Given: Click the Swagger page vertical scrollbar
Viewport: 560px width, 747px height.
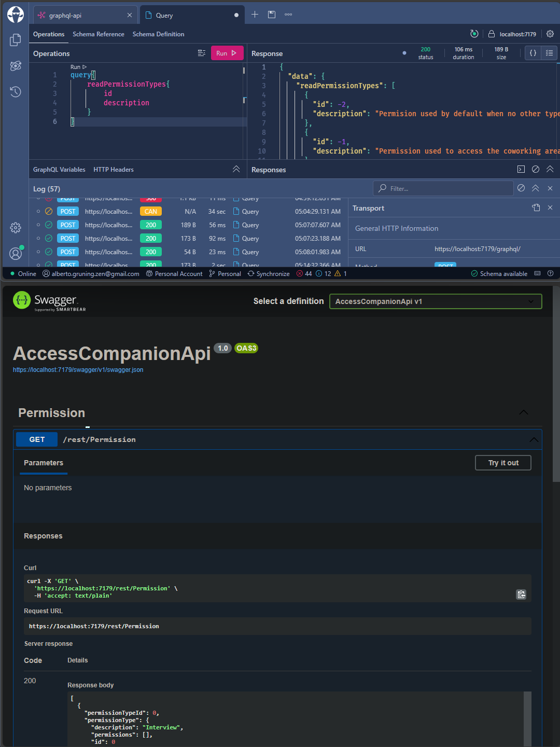Looking at the screenshot, I should tap(556, 384).
